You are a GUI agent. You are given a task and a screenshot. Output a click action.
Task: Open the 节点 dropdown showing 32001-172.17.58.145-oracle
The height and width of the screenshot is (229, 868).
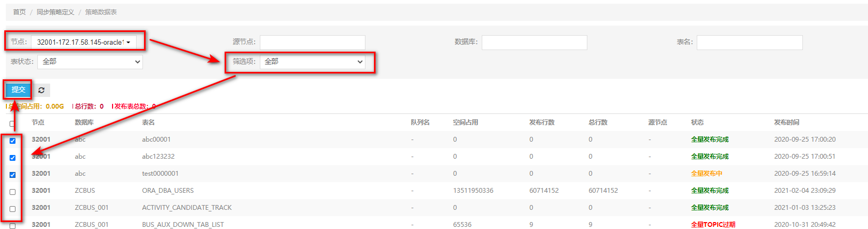point(84,42)
